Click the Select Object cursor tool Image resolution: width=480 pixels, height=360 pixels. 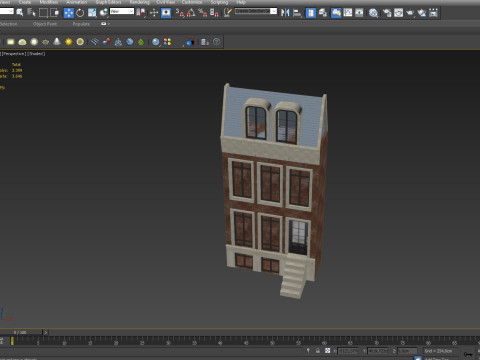point(20,13)
